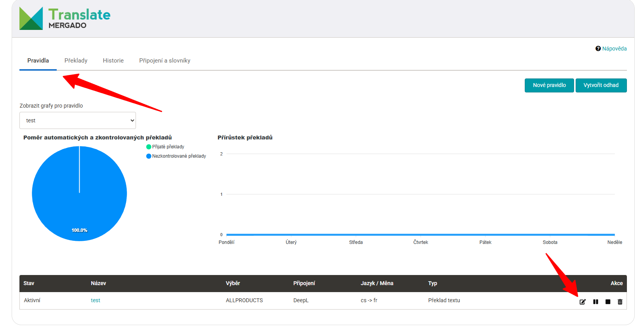
Task: Click the Jazyk / Měna column header
Action: (x=377, y=283)
